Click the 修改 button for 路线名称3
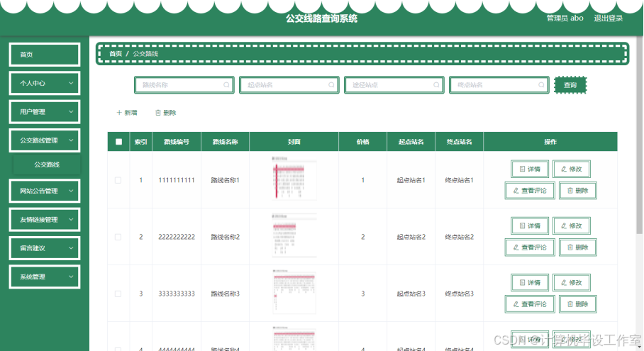644x351 pixels. point(572,282)
